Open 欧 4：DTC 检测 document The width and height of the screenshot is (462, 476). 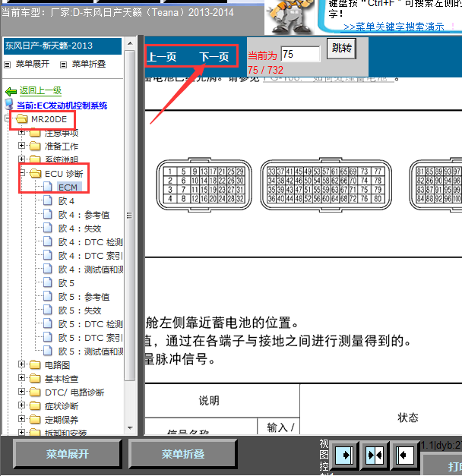[x=90, y=242]
